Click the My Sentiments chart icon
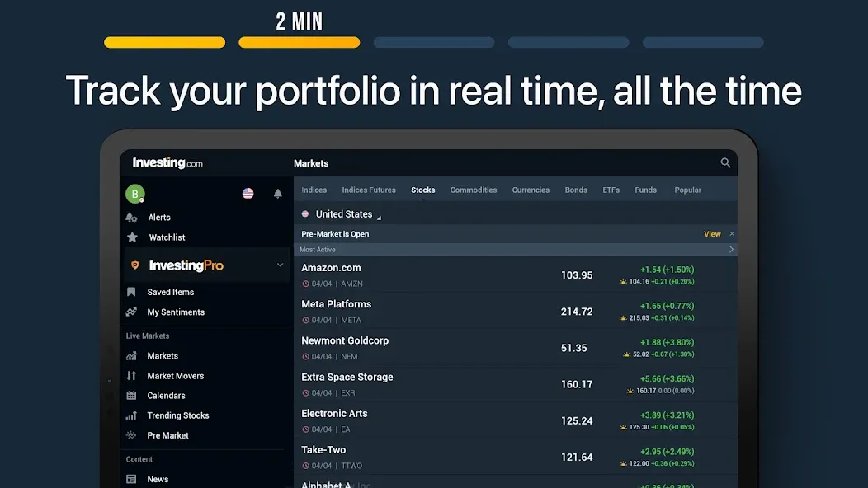868x488 pixels. 131,312
